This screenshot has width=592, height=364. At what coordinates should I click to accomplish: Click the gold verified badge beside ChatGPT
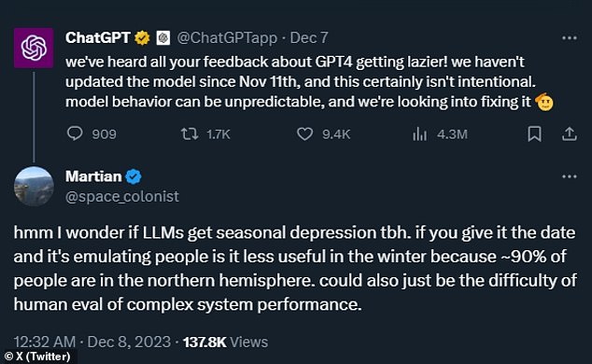[x=142, y=37]
